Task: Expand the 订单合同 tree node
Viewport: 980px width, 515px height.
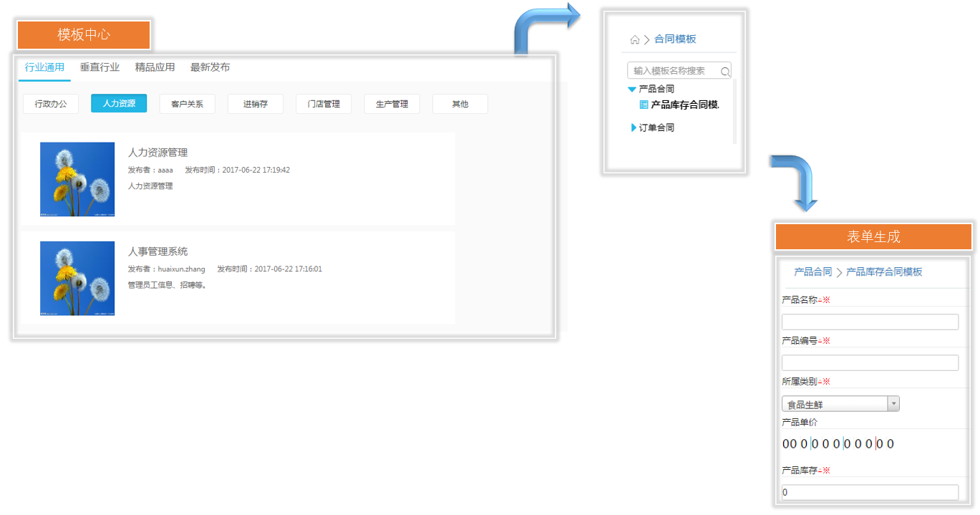Action: point(633,127)
